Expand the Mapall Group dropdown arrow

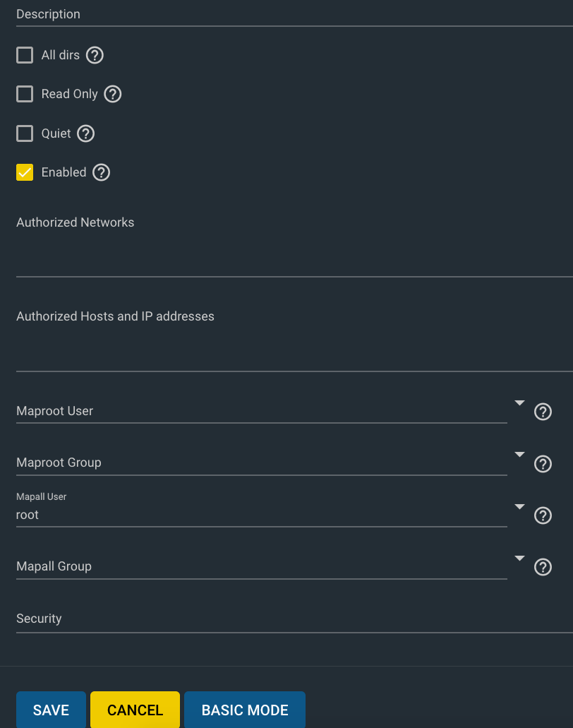coord(519,558)
